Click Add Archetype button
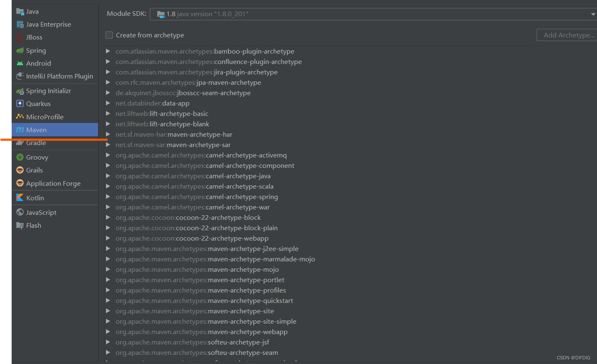 tap(567, 35)
